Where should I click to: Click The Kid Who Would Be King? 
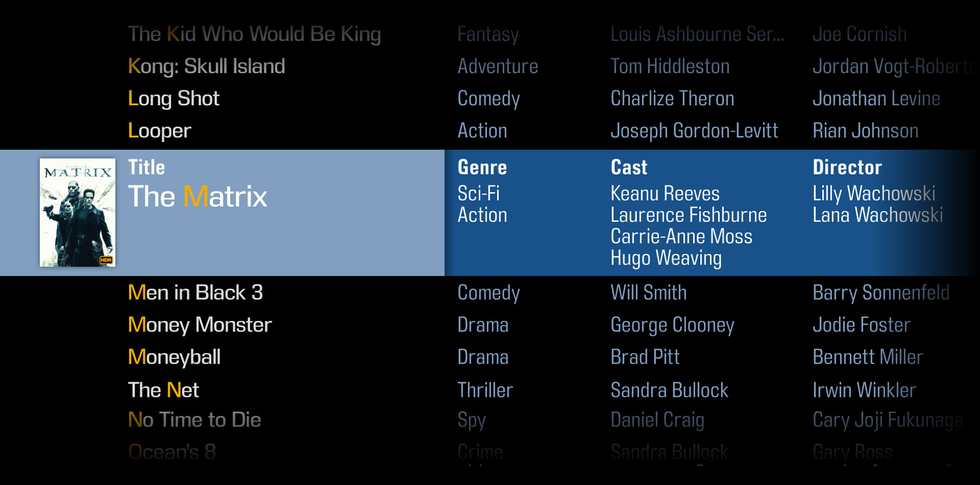[254, 34]
